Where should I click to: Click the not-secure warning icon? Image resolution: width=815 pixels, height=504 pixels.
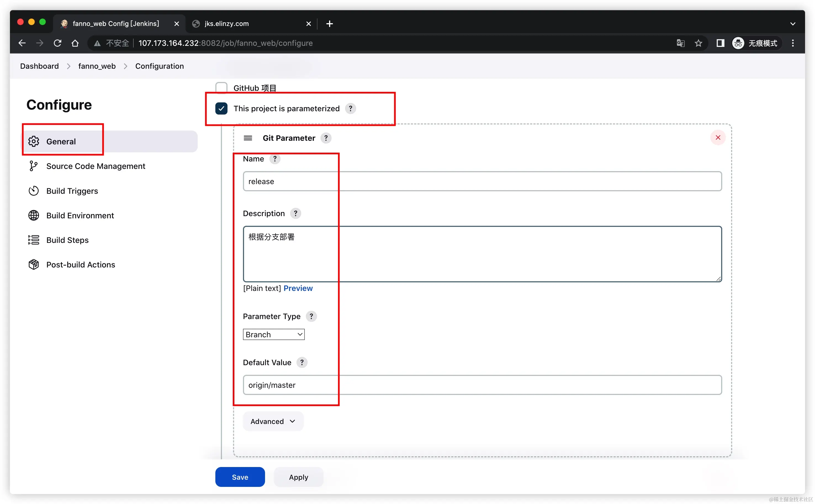pos(97,43)
